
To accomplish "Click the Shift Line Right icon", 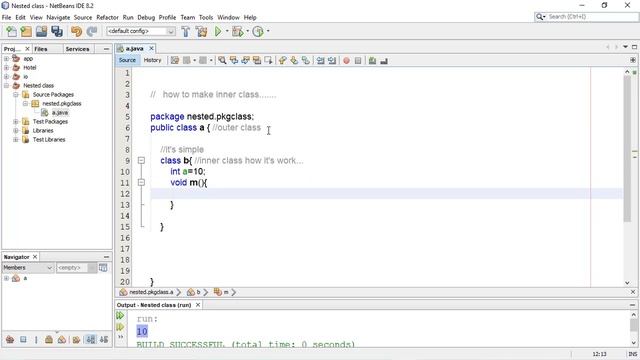I will pyautogui.click(x=332, y=60).
